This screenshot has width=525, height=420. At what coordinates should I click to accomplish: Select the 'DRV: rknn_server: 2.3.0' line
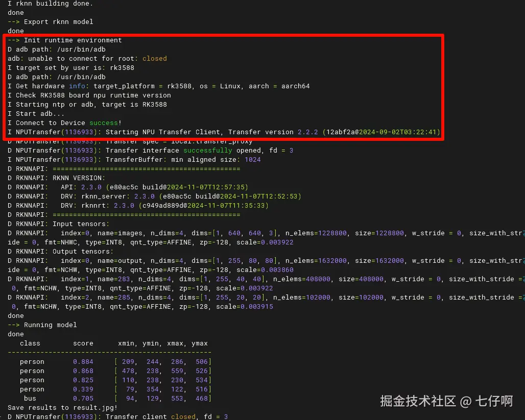[154, 196]
